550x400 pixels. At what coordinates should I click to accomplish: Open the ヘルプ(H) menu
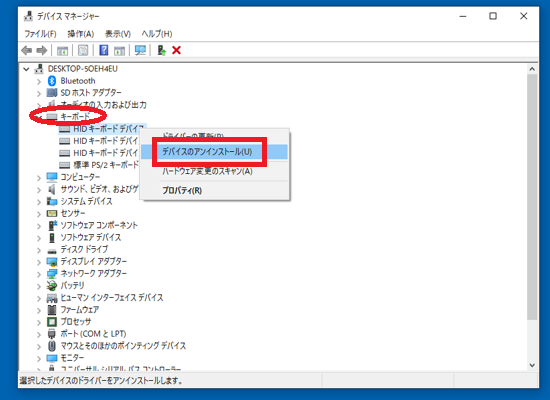(x=157, y=34)
